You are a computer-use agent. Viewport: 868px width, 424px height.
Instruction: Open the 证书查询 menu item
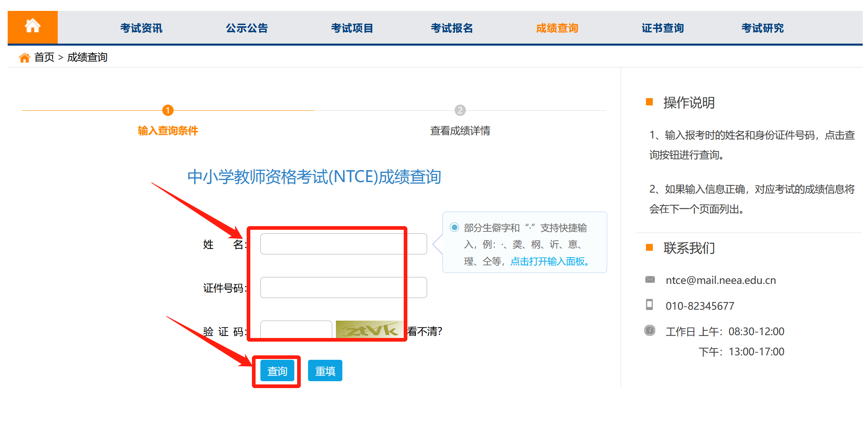click(x=663, y=28)
